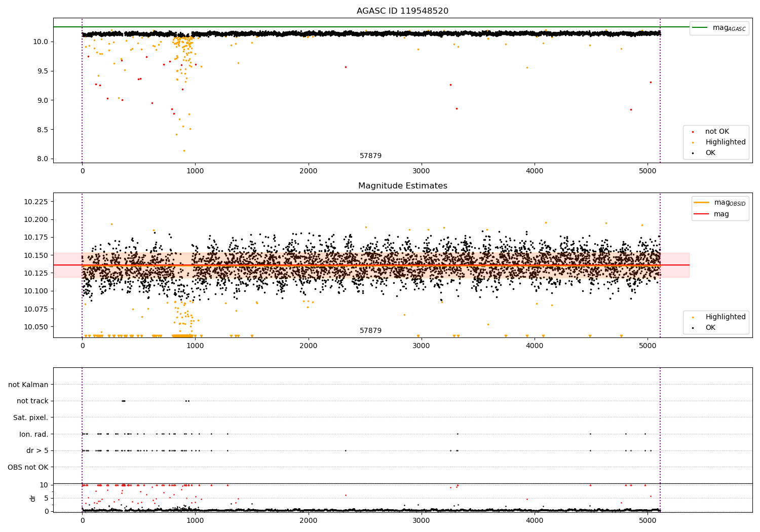The height and width of the screenshot is (532, 760).
Task: Click the 57879 label in middle plot
Action: pos(371,330)
